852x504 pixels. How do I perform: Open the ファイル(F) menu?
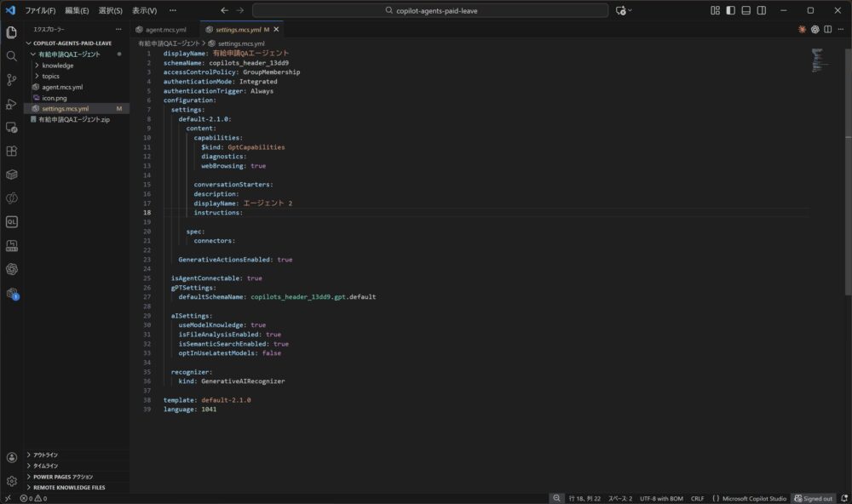[x=40, y=10]
